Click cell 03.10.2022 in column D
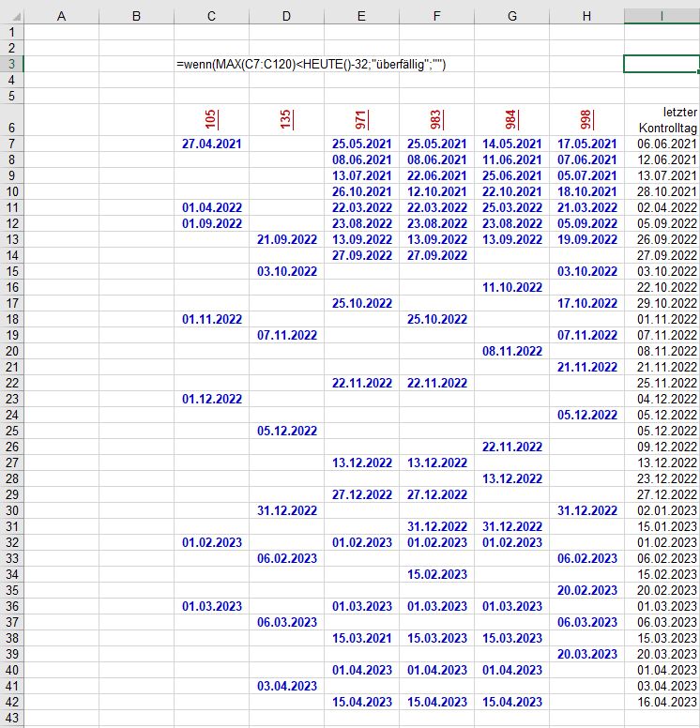The width and height of the screenshot is (700, 728). click(286, 272)
